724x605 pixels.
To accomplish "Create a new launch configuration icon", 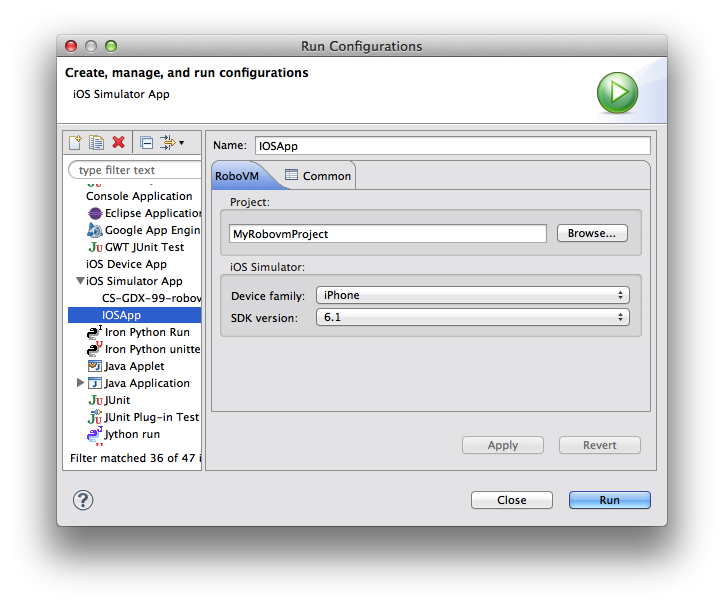I will pyautogui.click(x=75, y=142).
